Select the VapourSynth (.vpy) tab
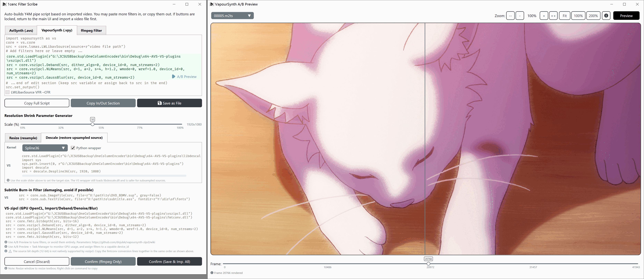The width and height of the screenshot is (644, 279). (57, 30)
